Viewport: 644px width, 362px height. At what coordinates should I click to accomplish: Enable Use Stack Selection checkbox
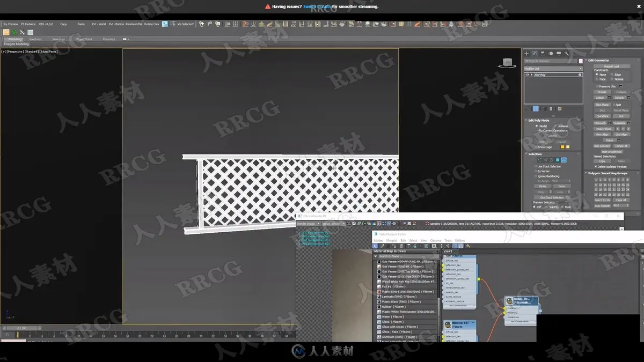(x=536, y=166)
